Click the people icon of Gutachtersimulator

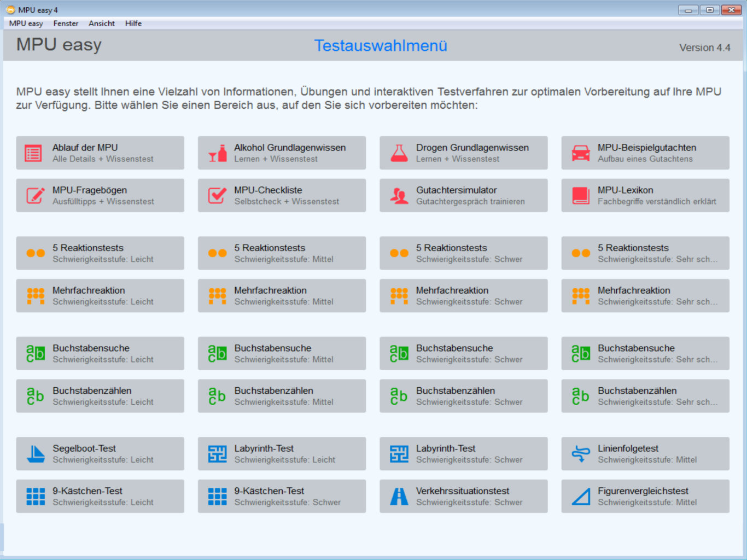coord(399,195)
